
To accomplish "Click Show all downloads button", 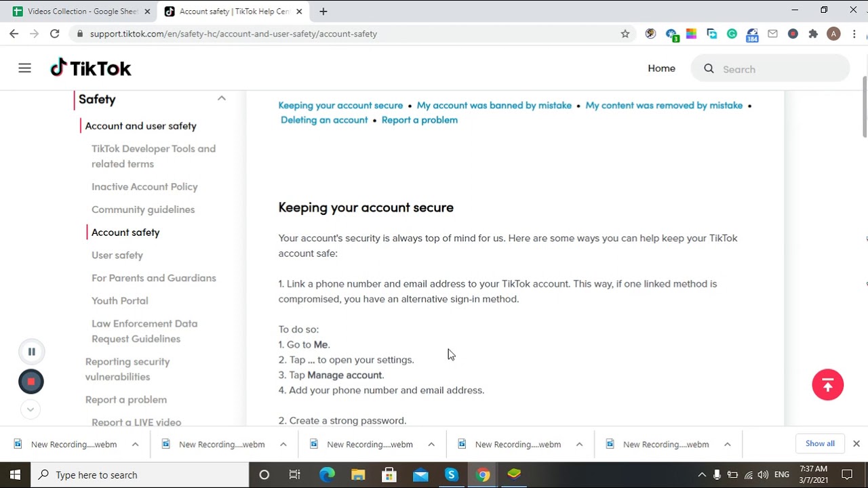I will coord(820,444).
